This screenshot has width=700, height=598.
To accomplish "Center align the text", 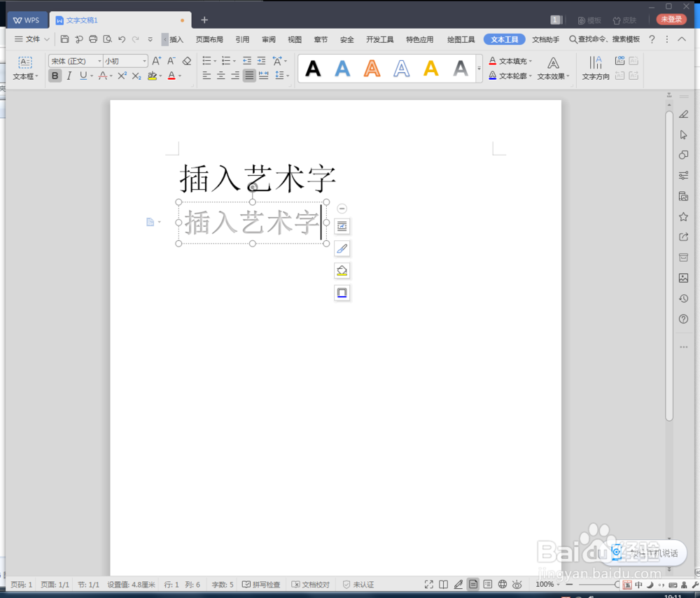I will tap(221, 76).
